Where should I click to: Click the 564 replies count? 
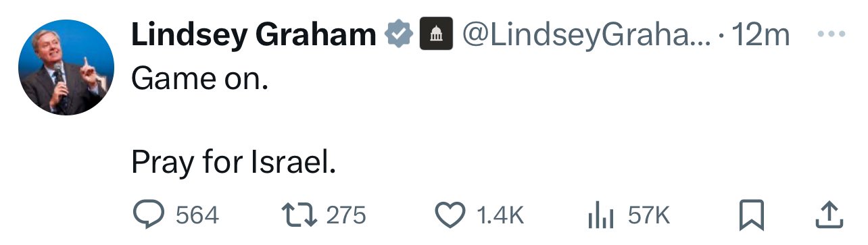coord(197,216)
